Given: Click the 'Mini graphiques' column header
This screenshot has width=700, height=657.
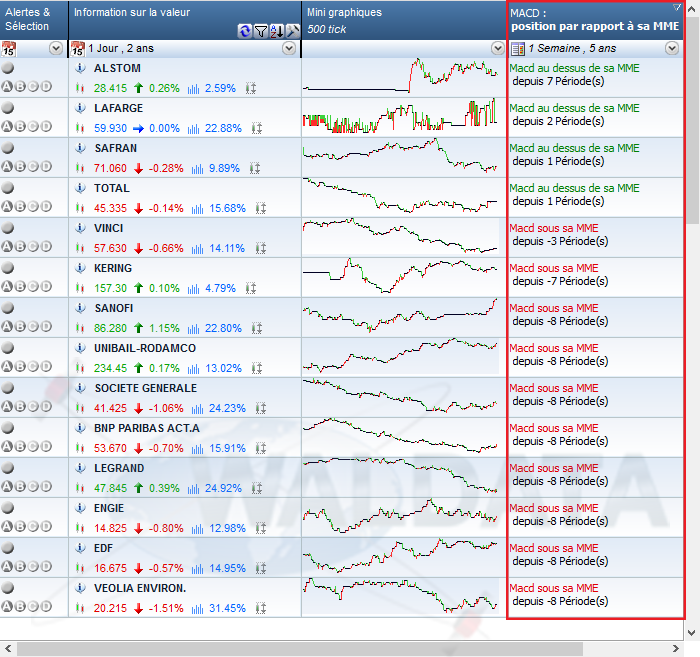Looking at the screenshot, I should coord(404,20).
